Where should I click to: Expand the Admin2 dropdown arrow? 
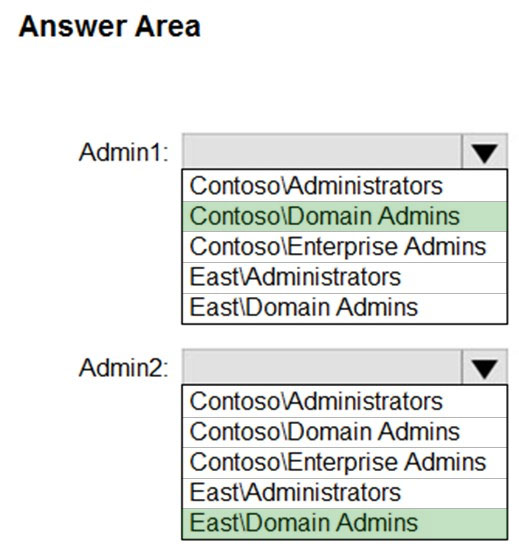click(485, 367)
